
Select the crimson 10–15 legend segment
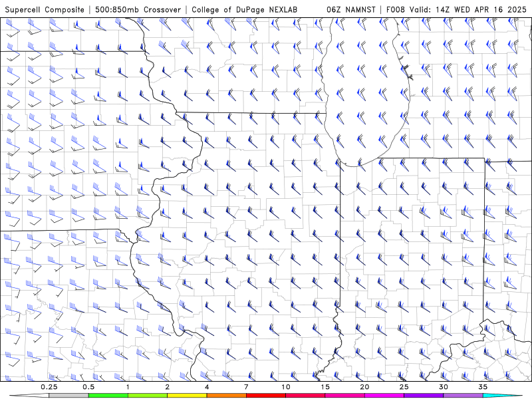point(305,396)
